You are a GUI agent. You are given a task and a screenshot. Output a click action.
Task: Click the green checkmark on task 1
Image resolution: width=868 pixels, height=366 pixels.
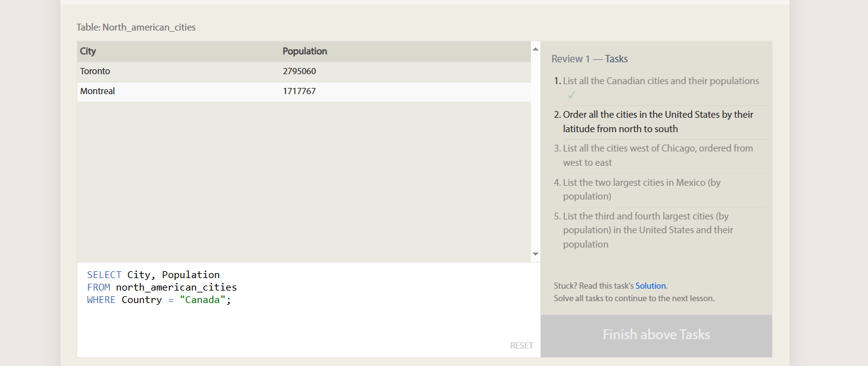pyautogui.click(x=571, y=95)
